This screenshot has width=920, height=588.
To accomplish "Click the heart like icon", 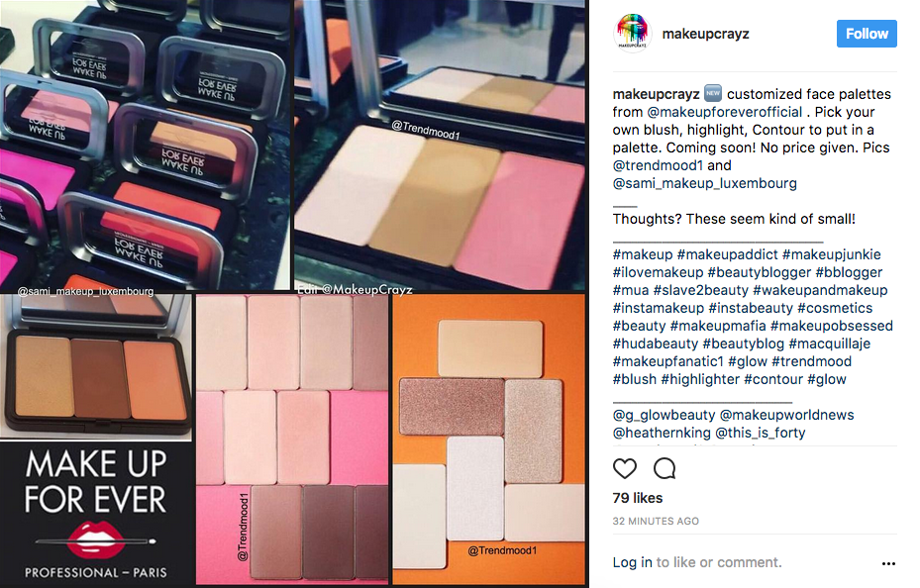I will (624, 469).
